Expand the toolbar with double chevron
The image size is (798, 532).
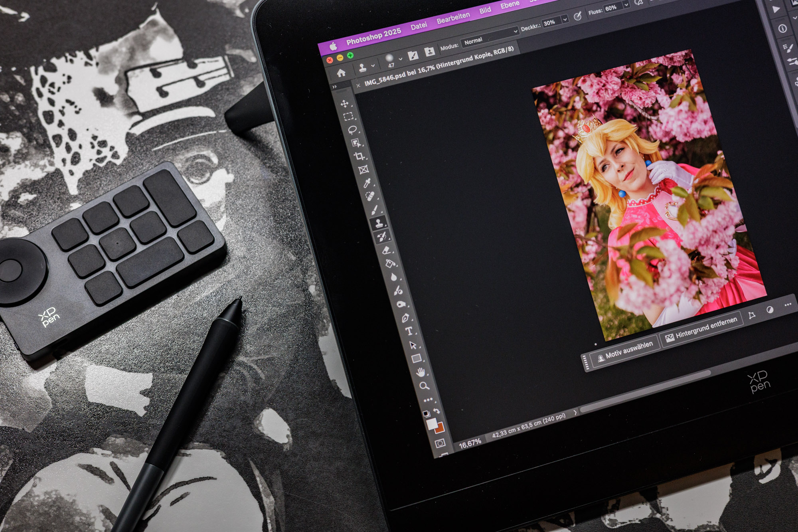(335, 87)
